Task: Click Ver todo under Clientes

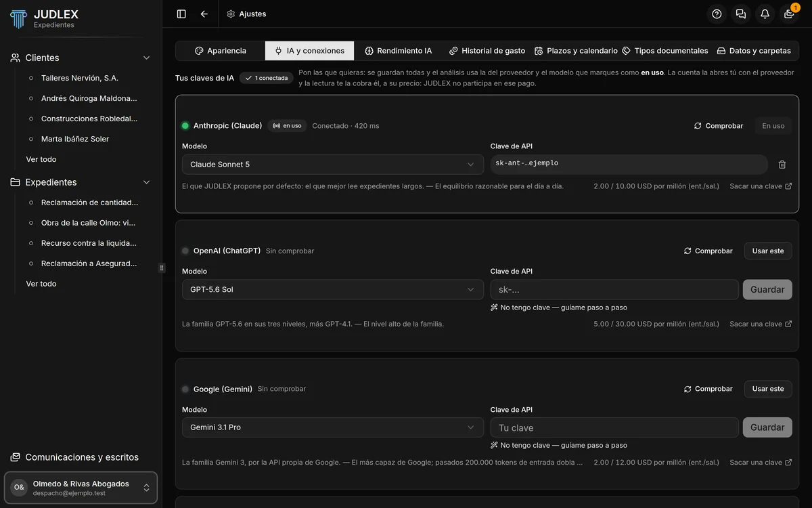Action: point(41,159)
